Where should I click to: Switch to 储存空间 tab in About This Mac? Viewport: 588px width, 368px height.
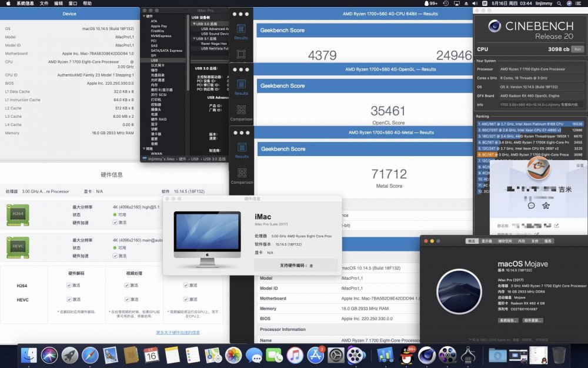(x=505, y=241)
